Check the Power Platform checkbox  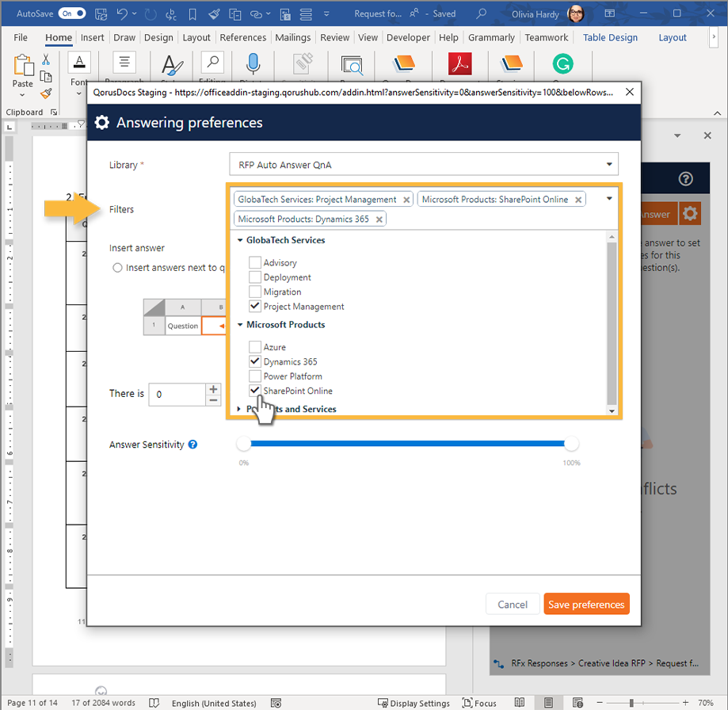pyautogui.click(x=255, y=376)
